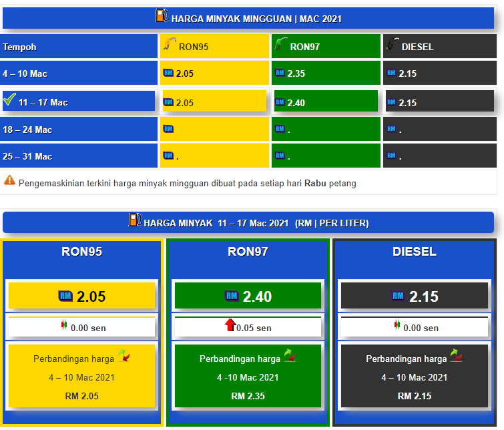Click the Tempoh column header
Screen dimensions: 504x430
tap(20, 47)
